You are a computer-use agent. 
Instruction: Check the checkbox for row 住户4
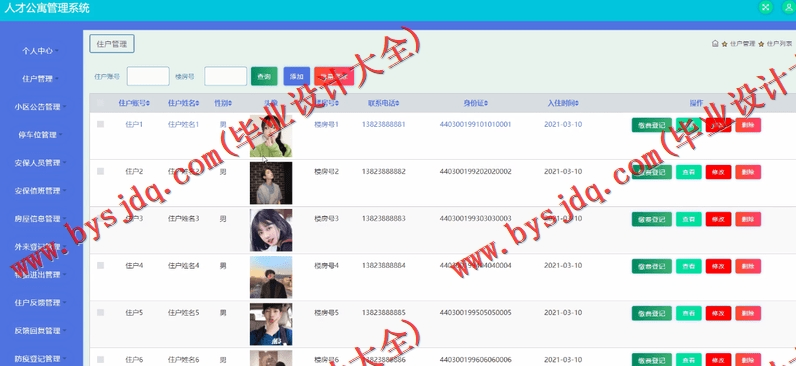[100, 265]
